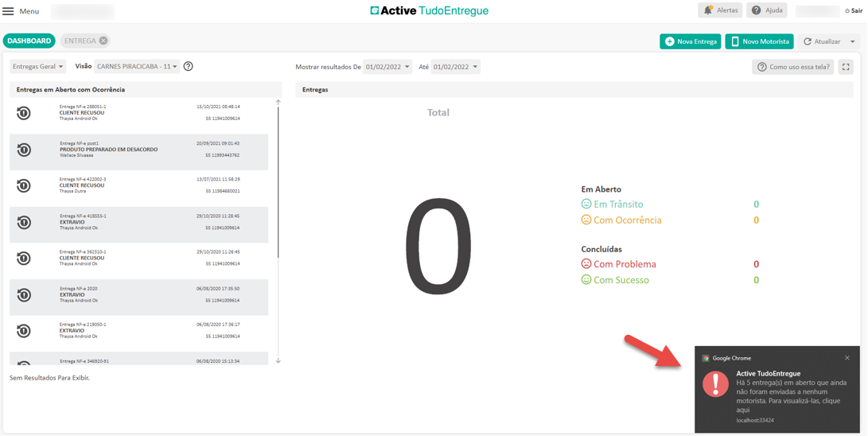Click clock icon for NF-e 288051-1 delivery
The image size is (868, 436).
pos(24,113)
